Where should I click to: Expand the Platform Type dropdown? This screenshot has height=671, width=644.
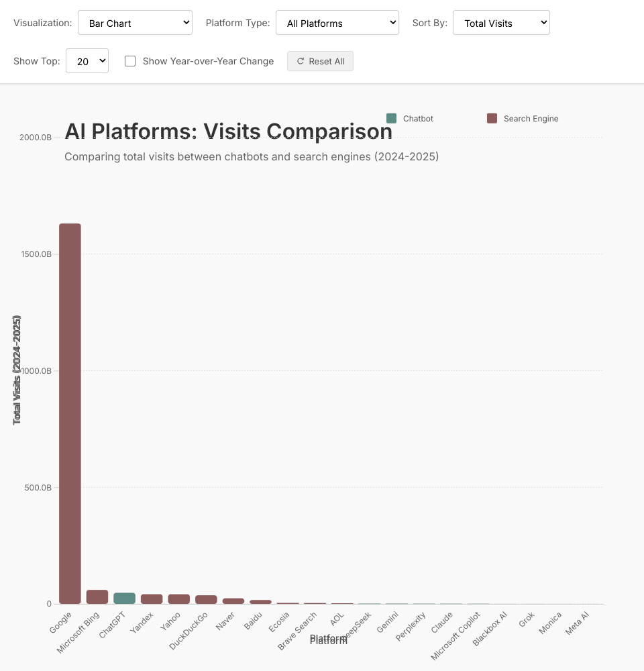click(337, 23)
